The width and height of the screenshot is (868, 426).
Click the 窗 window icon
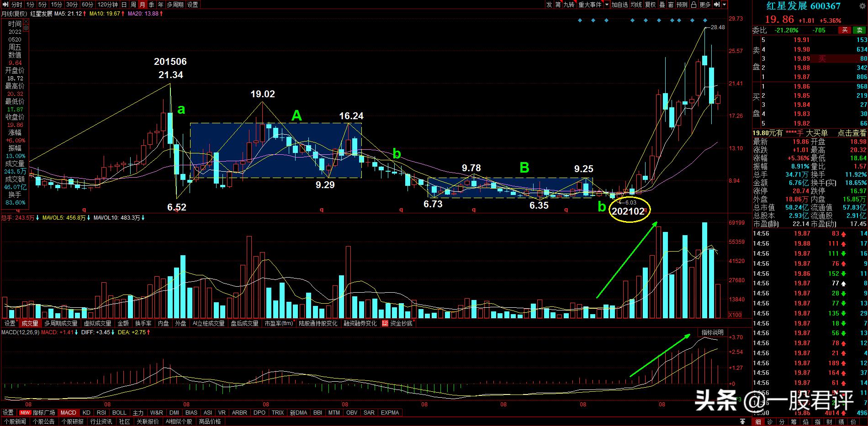671,5
